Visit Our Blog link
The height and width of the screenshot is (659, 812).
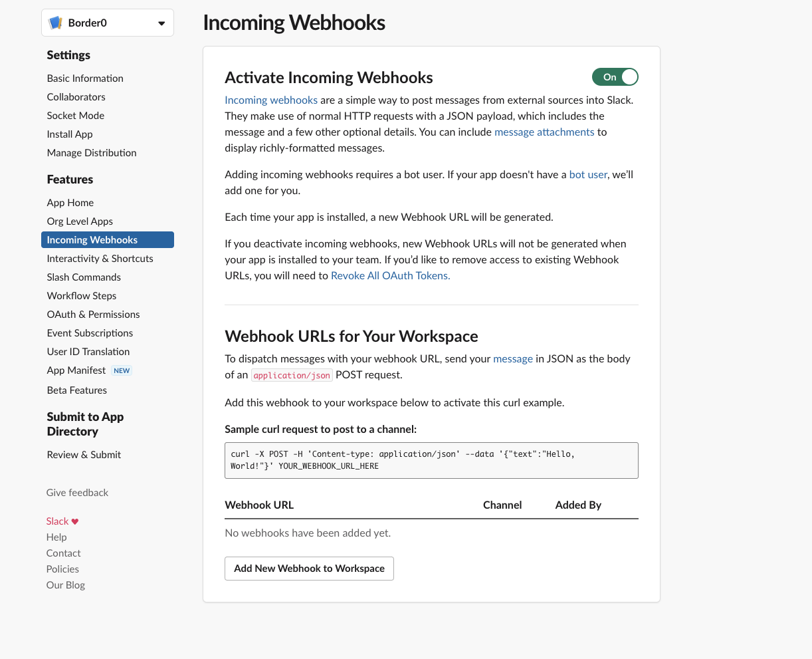pyautogui.click(x=66, y=585)
